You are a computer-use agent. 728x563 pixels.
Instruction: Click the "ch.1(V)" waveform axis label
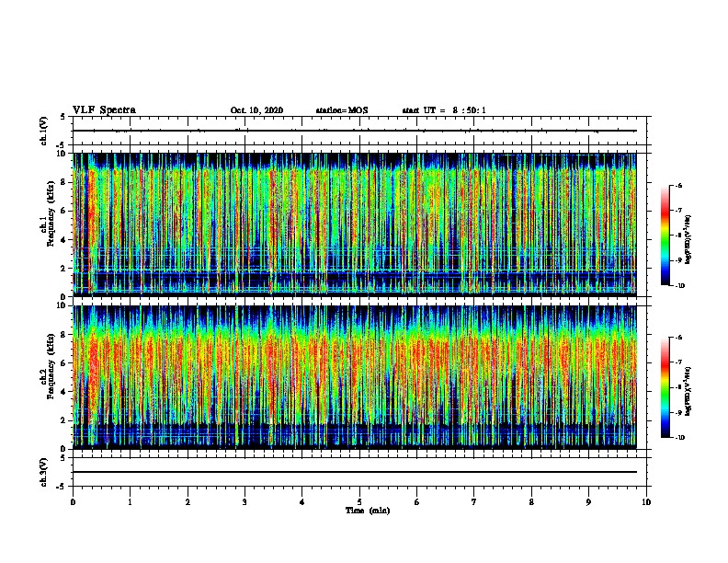(44, 131)
